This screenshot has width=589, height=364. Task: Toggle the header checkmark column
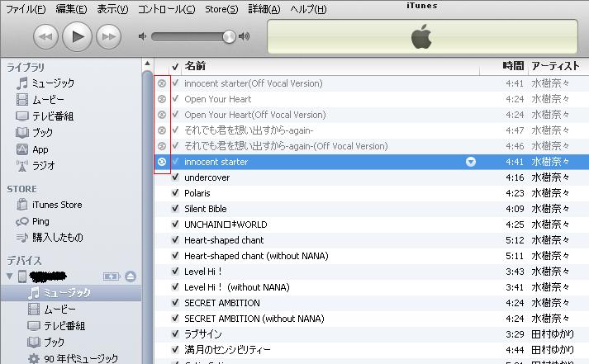point(175,67)
